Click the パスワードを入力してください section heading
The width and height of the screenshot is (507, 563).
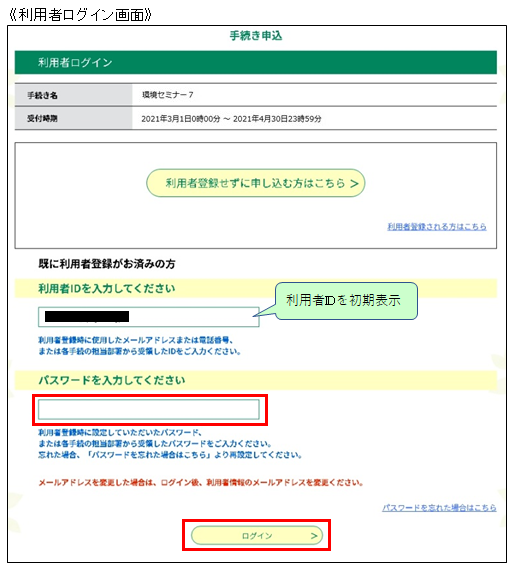[x=112, y=380]
